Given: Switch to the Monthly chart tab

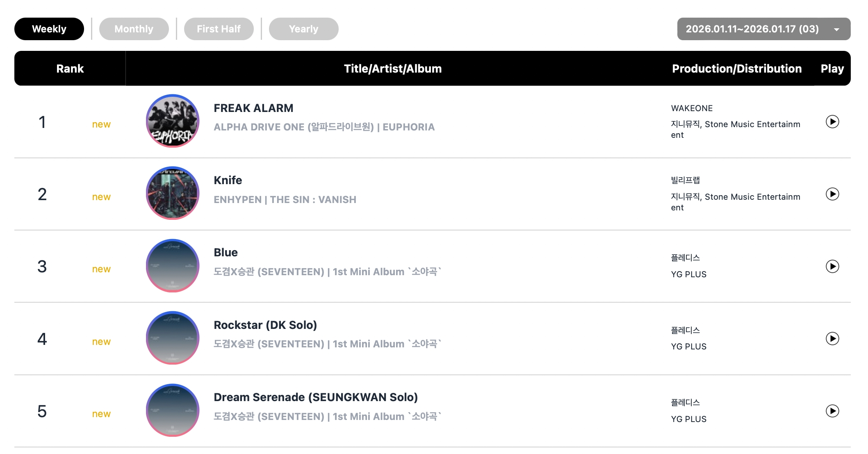Looking at the screenshot, I should 134,29.
